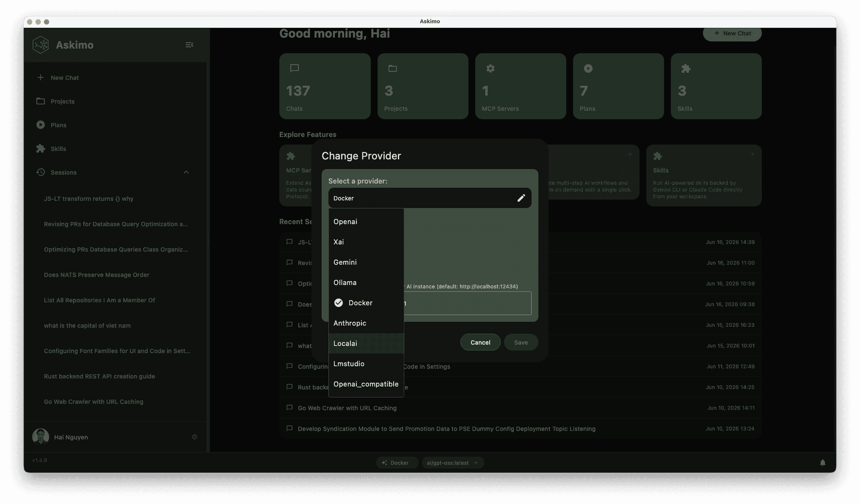Open notifications bell icon in status bar

coord(822,463)
